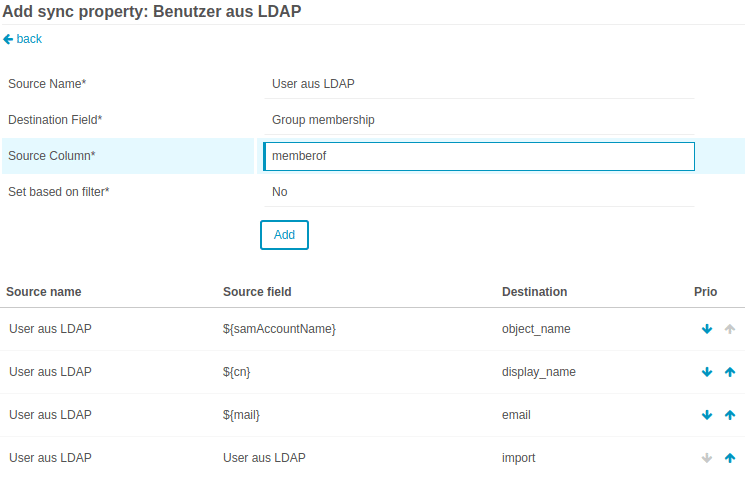The width and height of the screenshot is (745, 477).
Task: Move object_name property down in priority
Action: point(707,329)
